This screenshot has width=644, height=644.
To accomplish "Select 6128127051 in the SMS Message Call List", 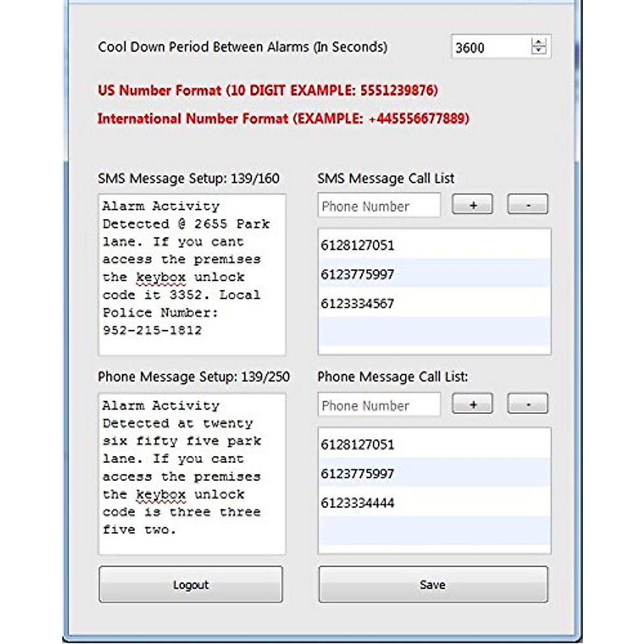I will tap(358, 245).
